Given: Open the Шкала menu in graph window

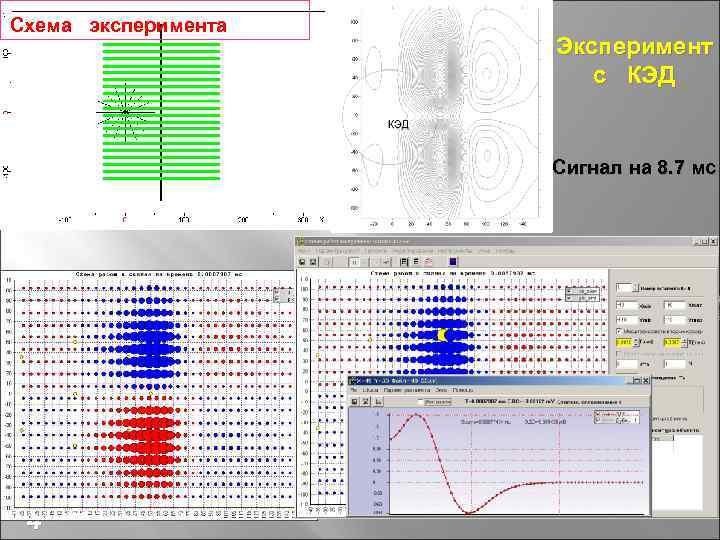Looking at the screenshot, I should (x=371, y=390).
